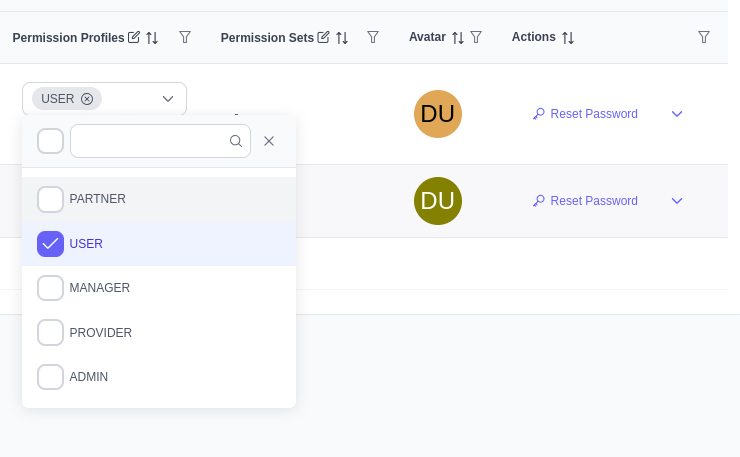Viewport: 740px width, 457px height.
Task: Select the ADMIN profile option
Action: coord(51,377)
